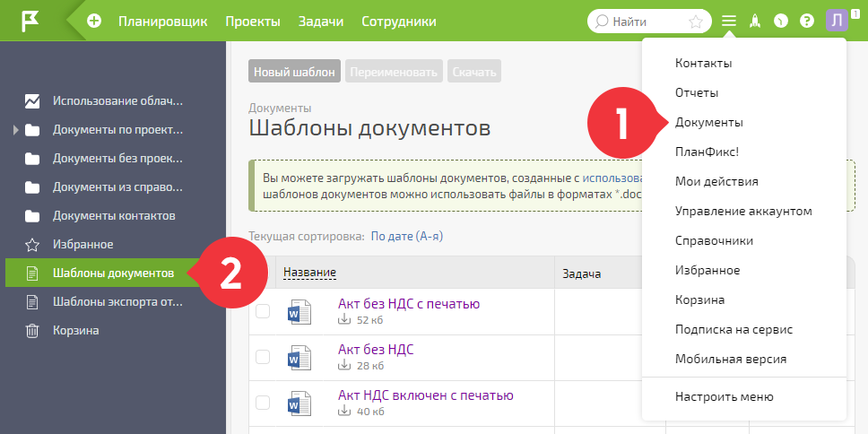This screenshot has height=434, width=868.
Task: Open Проекты in top navigation
Action: click(253, 22)
